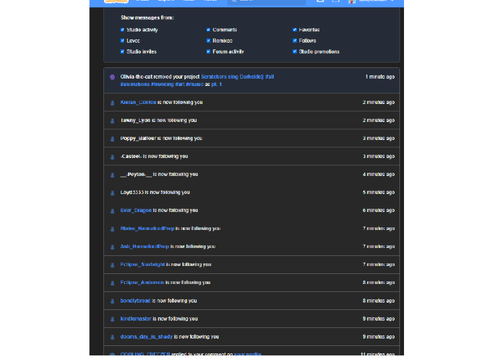Visit the Ever_Dragon profile link
Viewport: 480px width, 360px height.
136,210
